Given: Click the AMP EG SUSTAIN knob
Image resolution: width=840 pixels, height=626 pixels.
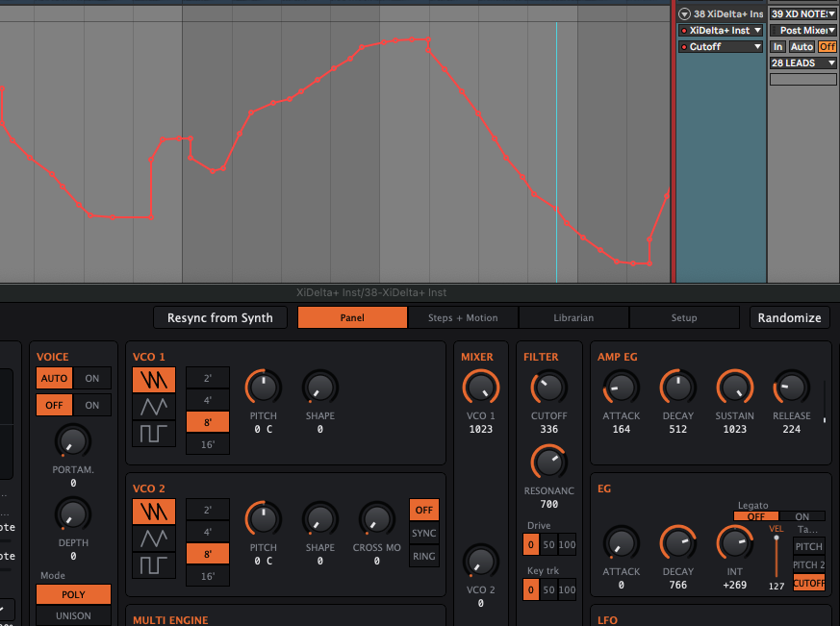Looking at the screenshot, I should click(734, 388).
